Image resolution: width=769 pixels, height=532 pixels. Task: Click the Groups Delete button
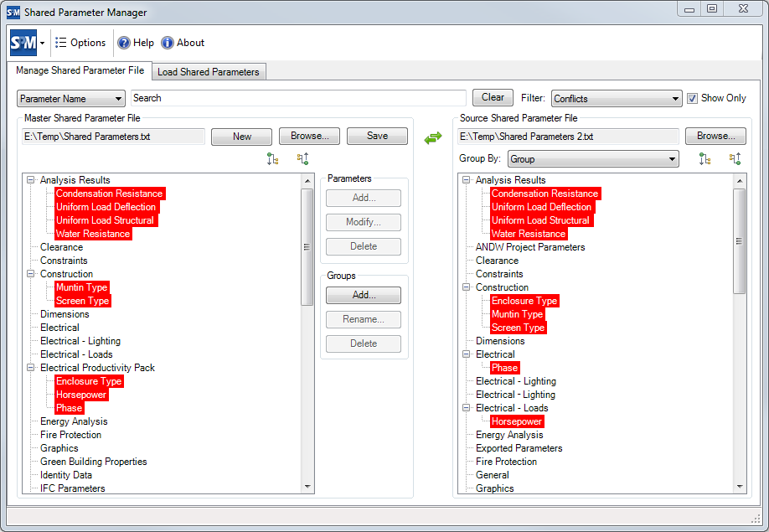tap(364, 343)
